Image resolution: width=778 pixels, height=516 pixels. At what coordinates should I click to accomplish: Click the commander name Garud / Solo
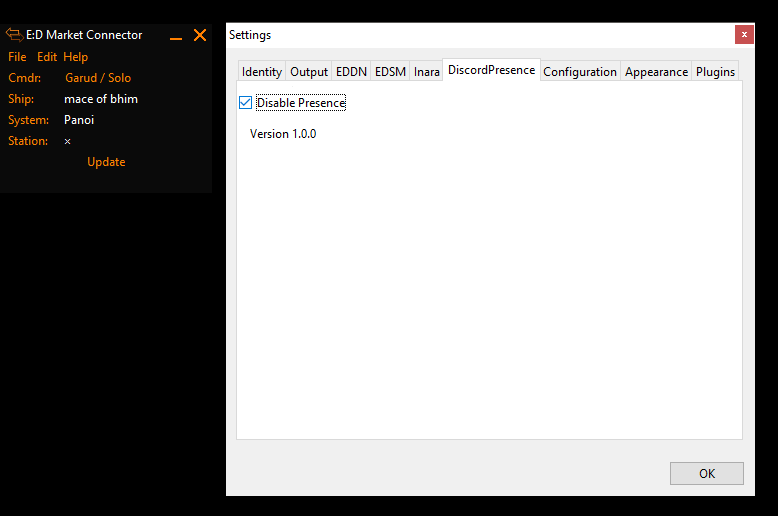[98, 78]
